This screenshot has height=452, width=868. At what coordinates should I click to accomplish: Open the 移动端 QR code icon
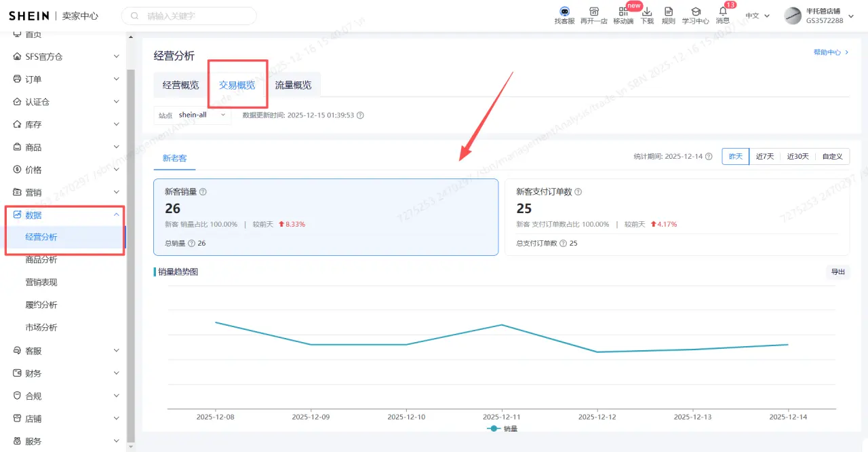coord(623,12)
